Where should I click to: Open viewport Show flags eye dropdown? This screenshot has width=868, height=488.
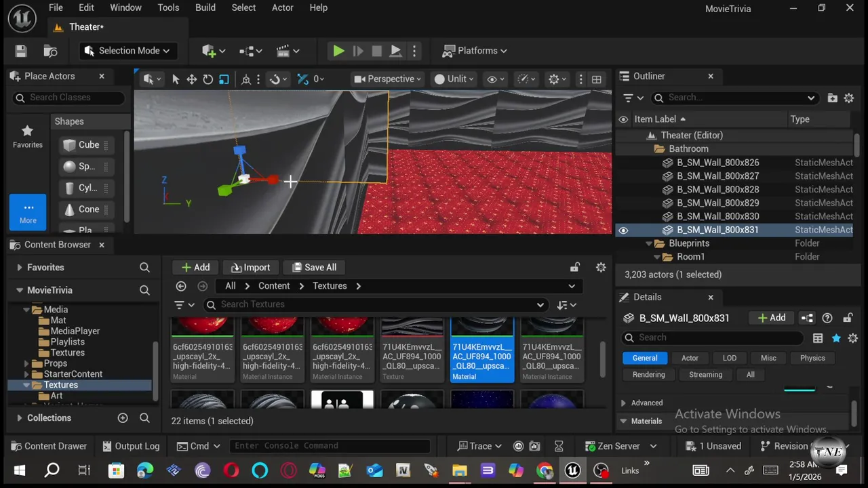click(496, 79)
